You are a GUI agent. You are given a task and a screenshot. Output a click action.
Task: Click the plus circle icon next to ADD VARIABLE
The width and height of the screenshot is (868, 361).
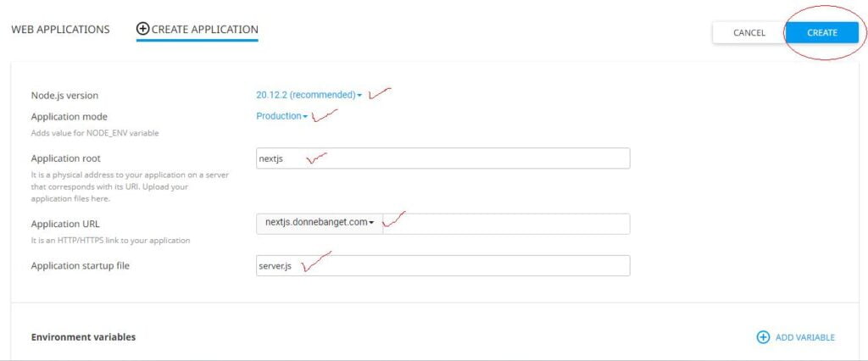(763, 337)
